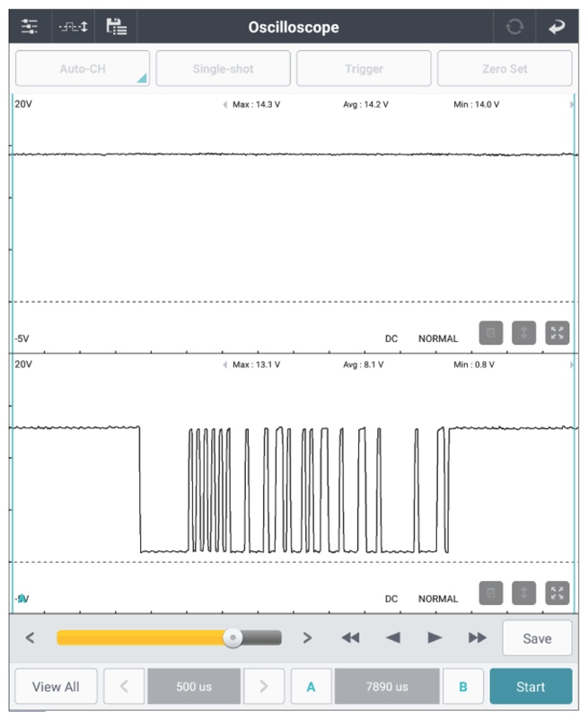Toggle NORMAL mode on upper channel
Viewport: 588px width, 720px height.
438,338
